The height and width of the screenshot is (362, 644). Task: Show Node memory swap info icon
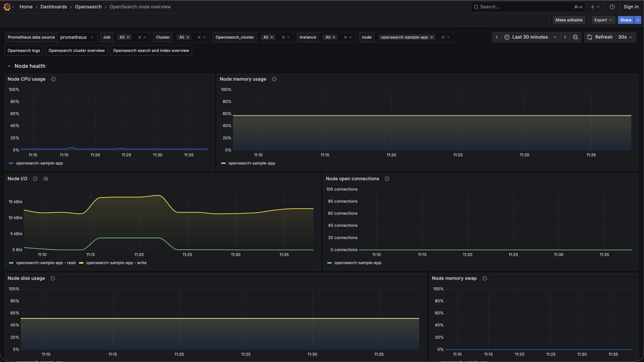pyautogui.click(x=485, y=278)
